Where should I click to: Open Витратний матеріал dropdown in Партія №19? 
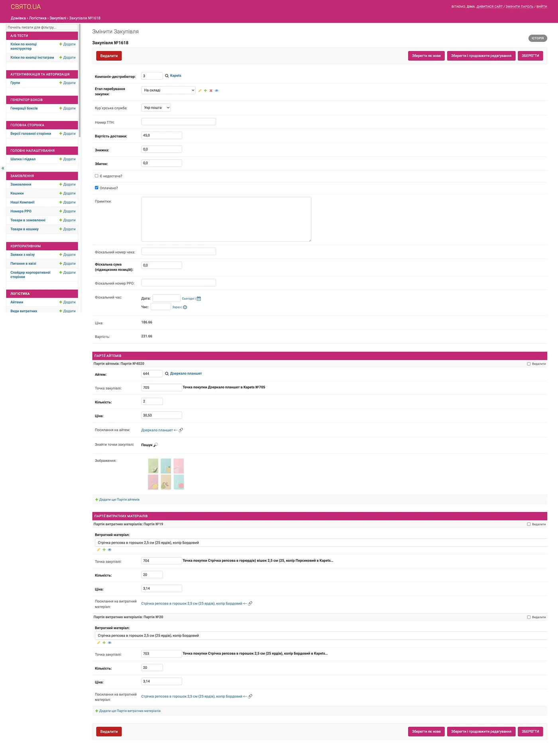tap(320, 542)
